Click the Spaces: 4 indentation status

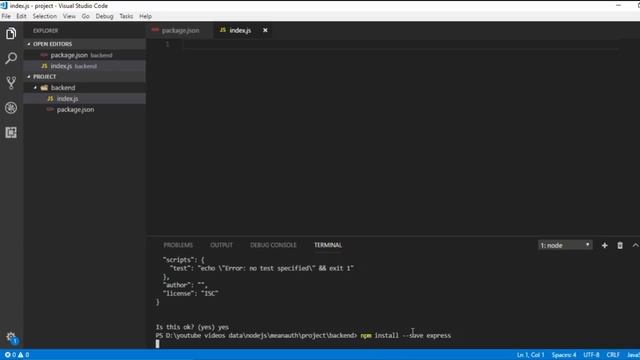[564, 355]
